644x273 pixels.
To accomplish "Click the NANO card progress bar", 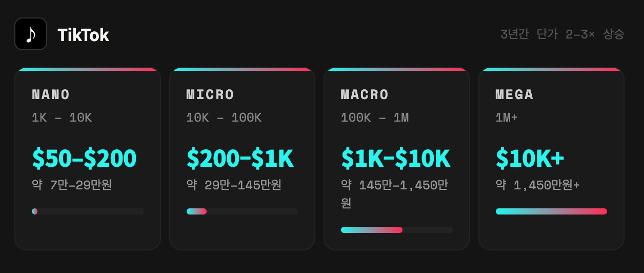I will (88, 211).
